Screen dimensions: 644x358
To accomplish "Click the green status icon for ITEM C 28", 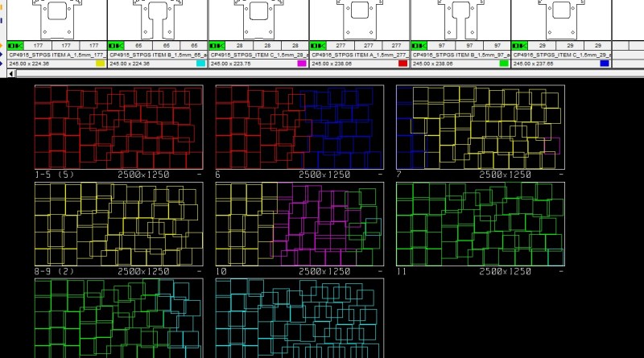I will click(217, 46).
